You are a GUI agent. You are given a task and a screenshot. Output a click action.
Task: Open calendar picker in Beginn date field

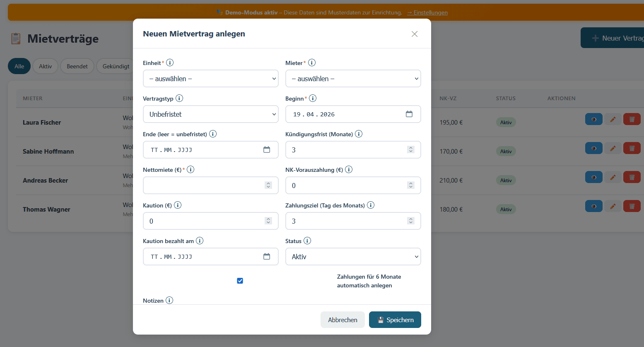tap(409, 114)
